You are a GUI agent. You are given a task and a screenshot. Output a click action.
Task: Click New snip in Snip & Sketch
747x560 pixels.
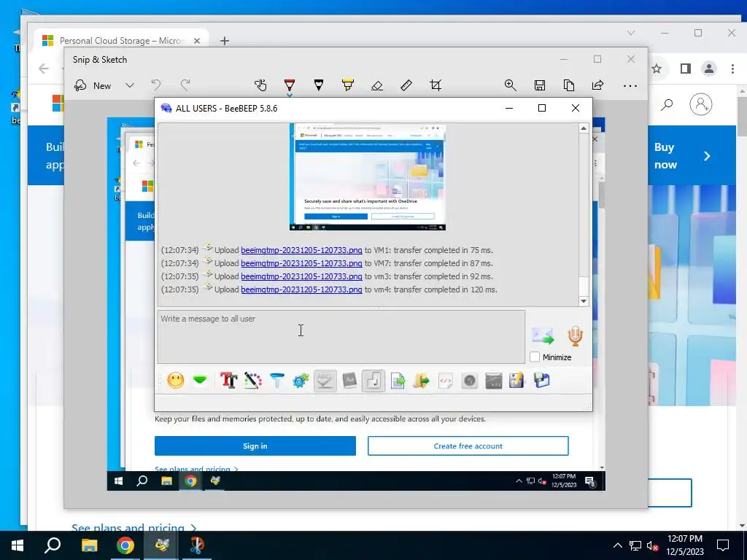(x=93, y=86)
